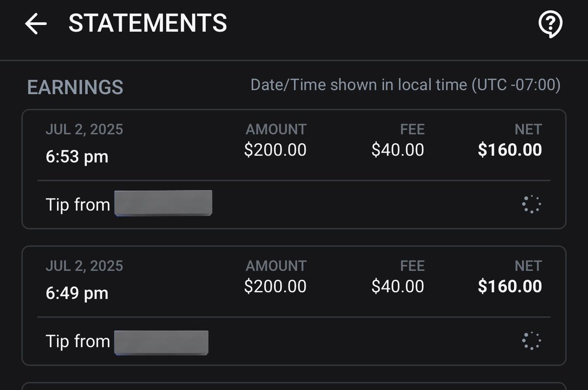Click the local time UTC -07:00 note
The height and width of the screenshot is (390, 588).
(x=405, y=85)
